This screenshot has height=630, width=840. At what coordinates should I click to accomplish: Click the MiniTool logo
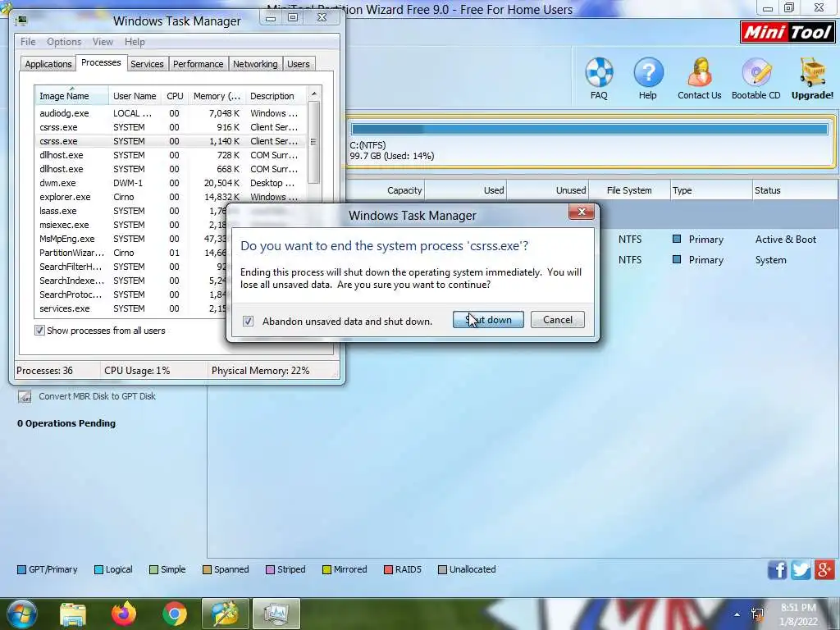pos(787,32)
